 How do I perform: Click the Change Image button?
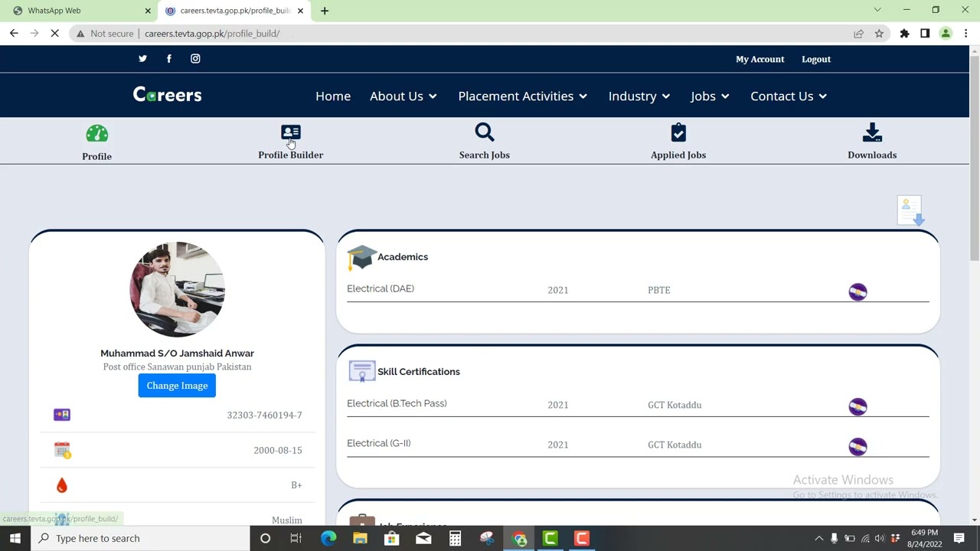(178, 386)
